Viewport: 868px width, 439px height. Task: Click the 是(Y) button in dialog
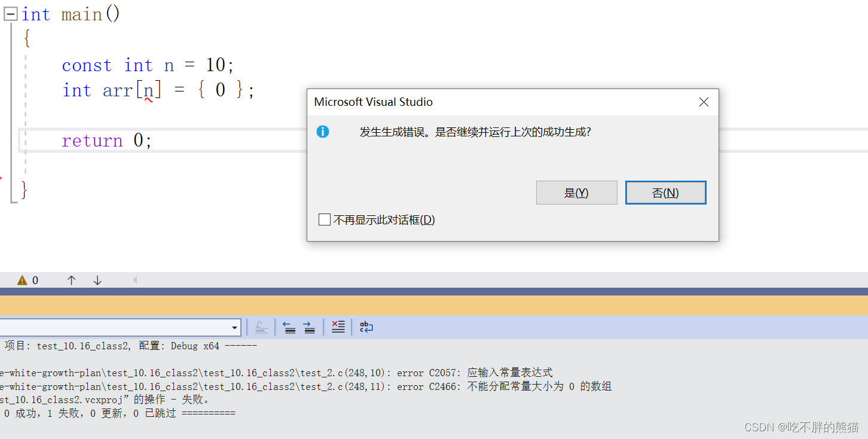[576, 193]
